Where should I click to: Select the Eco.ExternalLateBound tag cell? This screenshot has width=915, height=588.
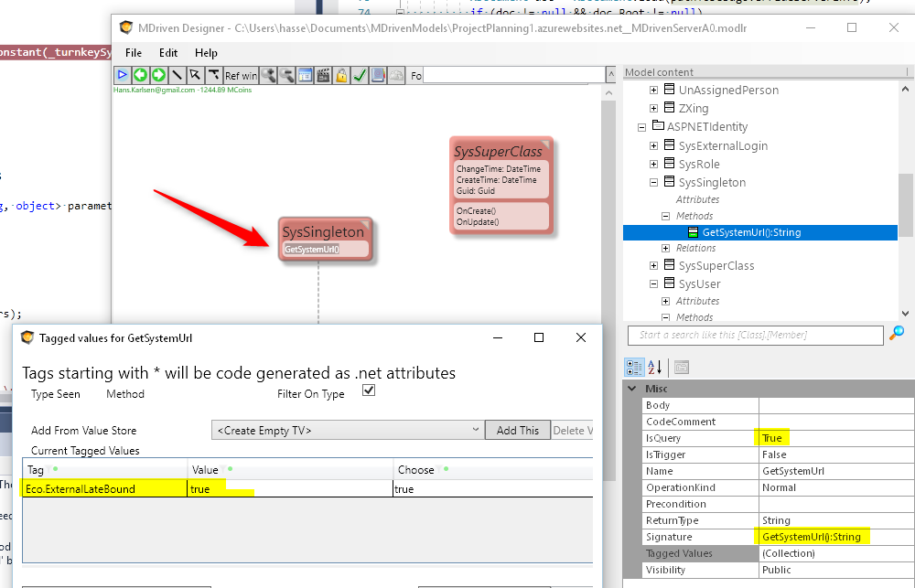pos(105,489)
